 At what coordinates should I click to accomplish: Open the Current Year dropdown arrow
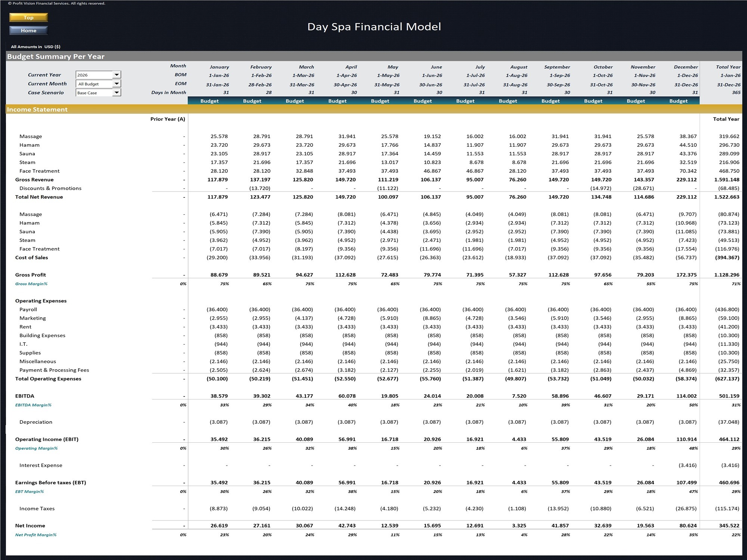117,75
